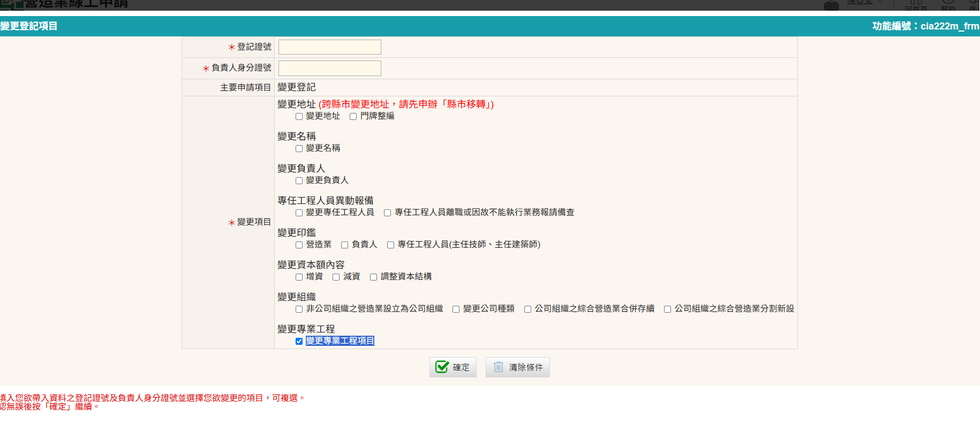980x431 pixels.
Task: Expand the user name dropdown arrow
Action: pos(880,3)
